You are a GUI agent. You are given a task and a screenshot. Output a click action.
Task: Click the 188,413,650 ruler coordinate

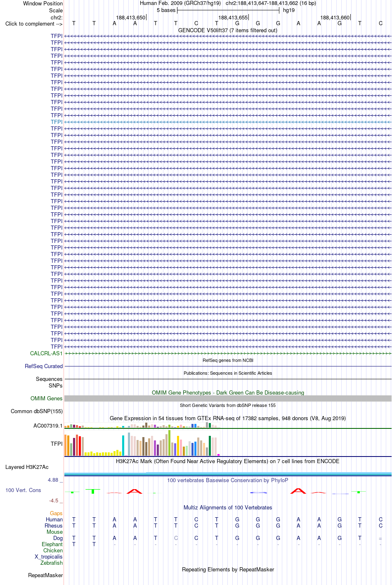[131, 17]
